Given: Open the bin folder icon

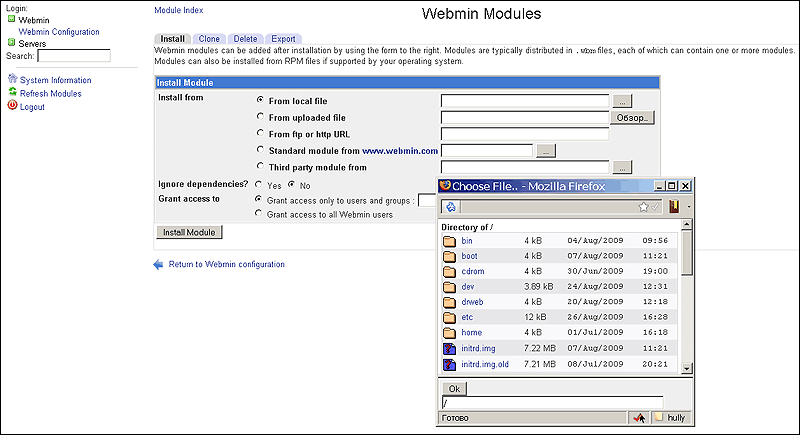Looking at the screenshot, I should [x=449, y=241].
